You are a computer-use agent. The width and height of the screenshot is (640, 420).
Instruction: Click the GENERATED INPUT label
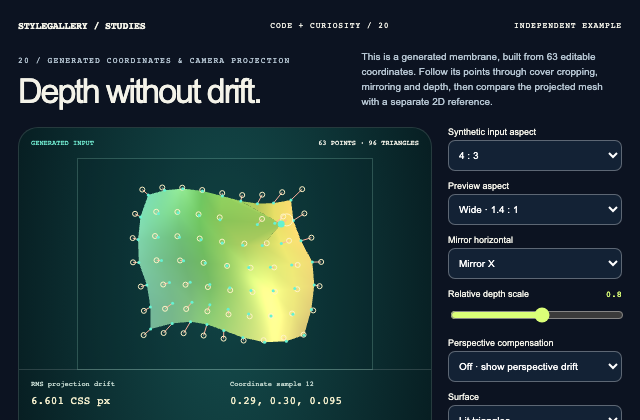point(62,143)
